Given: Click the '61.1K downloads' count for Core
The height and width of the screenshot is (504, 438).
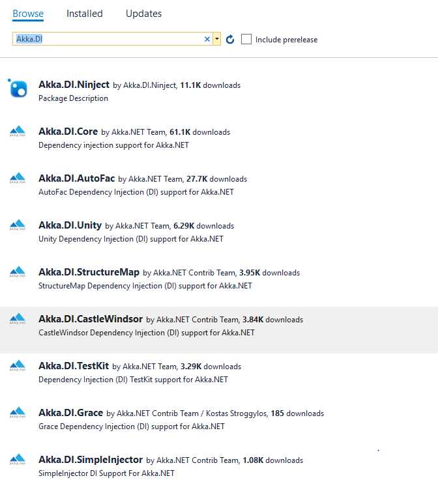Looking at the screenshot, I should (200, 132).
